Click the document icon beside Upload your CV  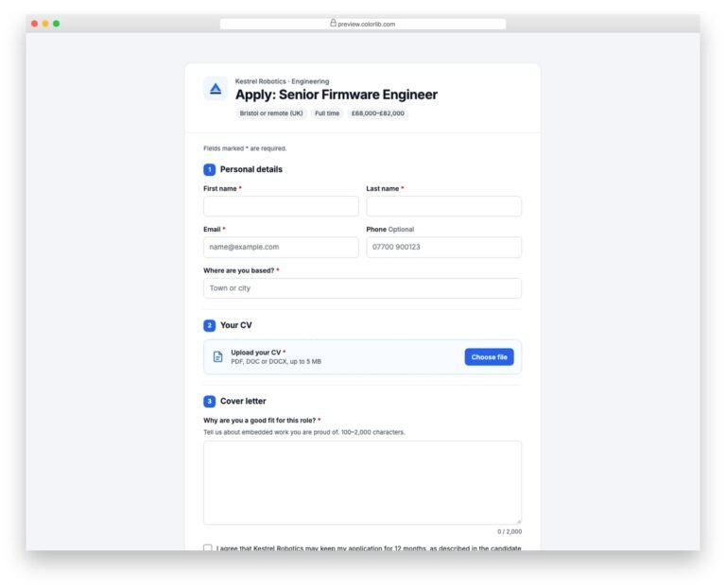[217, 356]
